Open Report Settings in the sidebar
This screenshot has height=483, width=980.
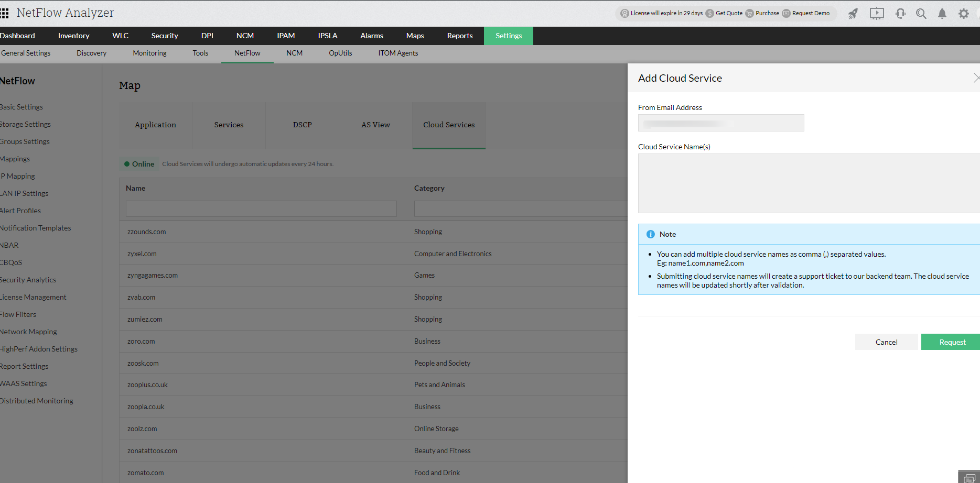24,366
